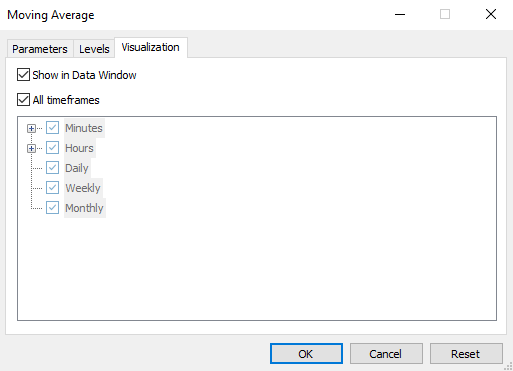Image resolution: width=513 pixels, height=371 pixels.
Task: Toggle the Daily checkbox
Action: click(x=52, y=168)
